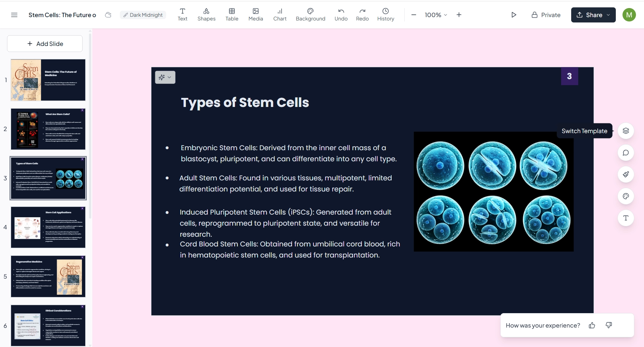The width and height of the screenshot is (644, 347).
Task: Expand the AI sparkle dropdown on slide
Action: [165, 77]
